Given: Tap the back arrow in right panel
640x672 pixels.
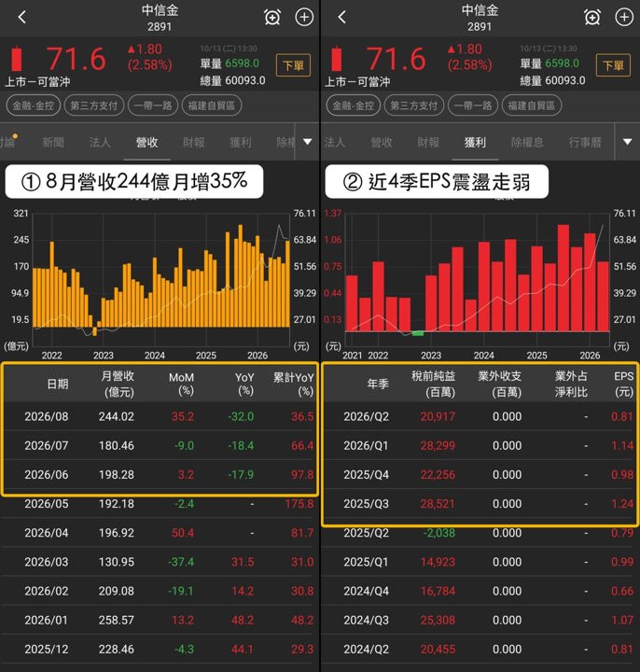Looking at the screenshot, I should tap(341, 18).
